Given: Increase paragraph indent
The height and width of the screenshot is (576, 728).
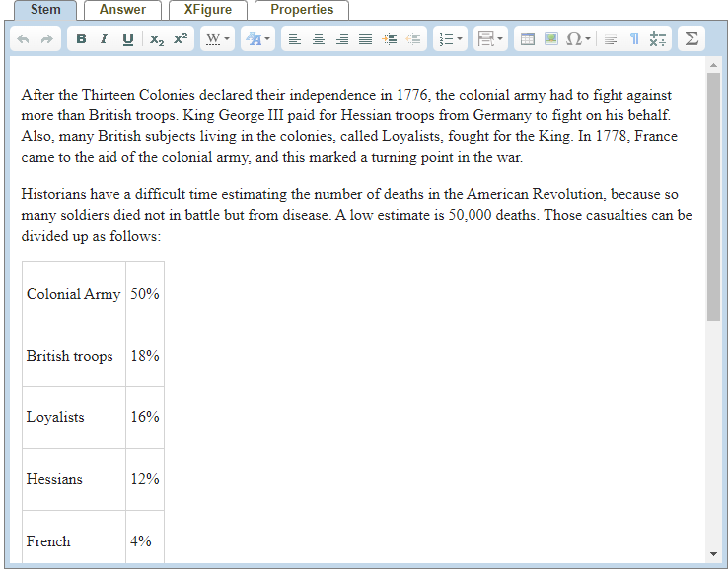Looking at the screenshot, I should pyautogui.click(x=390, y=39).
